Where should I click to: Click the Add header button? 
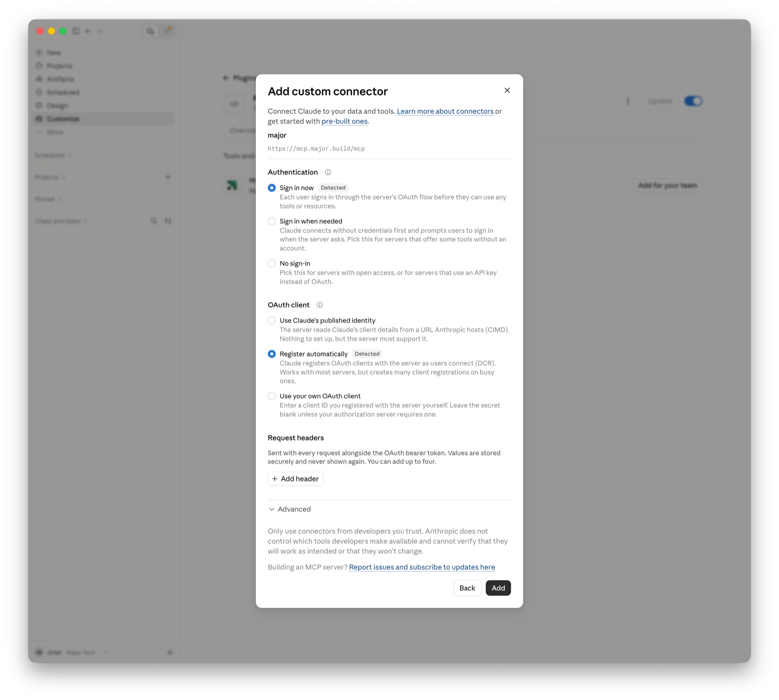click(x=296, y=479)
